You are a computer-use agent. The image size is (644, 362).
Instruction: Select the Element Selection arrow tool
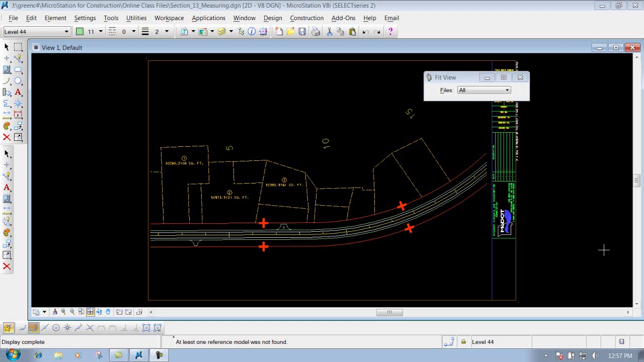pos(7,47)
